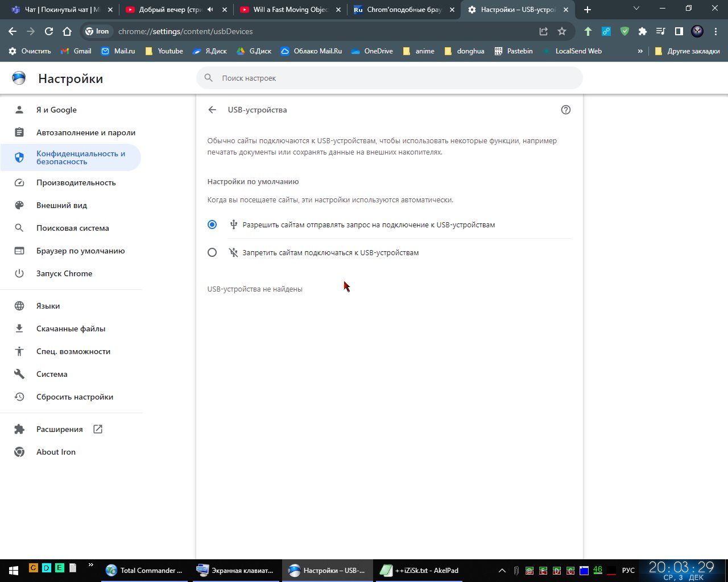Viewport: 728px width, 582px height.
Task: Toggle the side panel icon
Action: pyautogui.click(x=679, y=31)
